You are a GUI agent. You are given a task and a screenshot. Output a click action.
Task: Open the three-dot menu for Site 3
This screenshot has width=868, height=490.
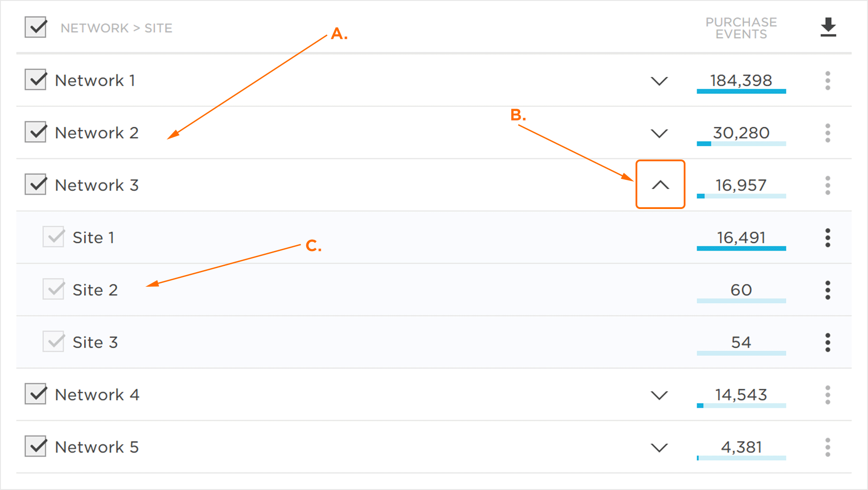pyautogui.click(x=828, y=342)
